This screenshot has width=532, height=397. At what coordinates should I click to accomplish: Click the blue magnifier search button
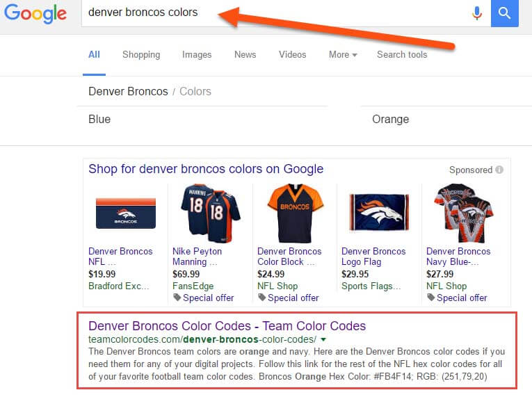tap(504, 13)
